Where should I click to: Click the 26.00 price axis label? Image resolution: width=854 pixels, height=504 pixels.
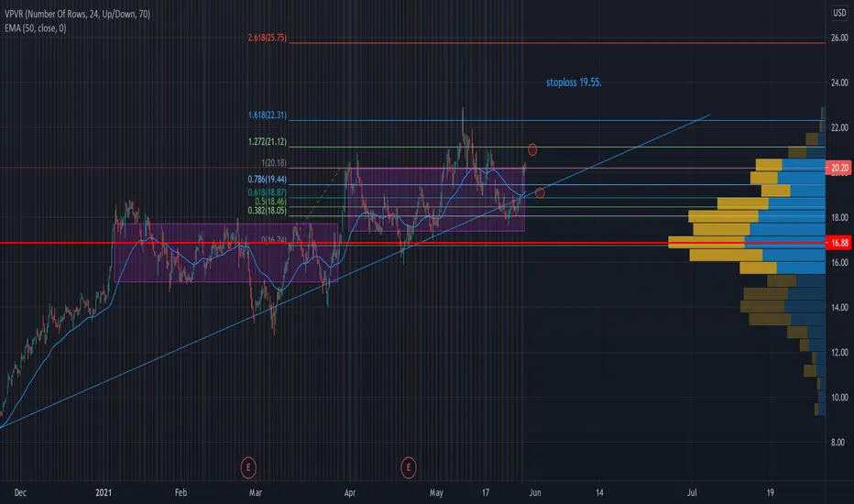(x=839, y=38)
